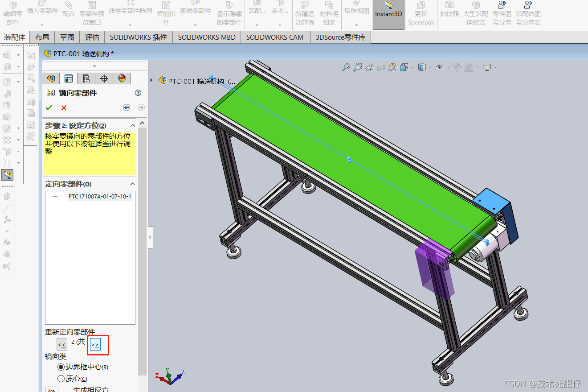Click next orientation >> button
The image size is (588, 392).
(95, 344)
